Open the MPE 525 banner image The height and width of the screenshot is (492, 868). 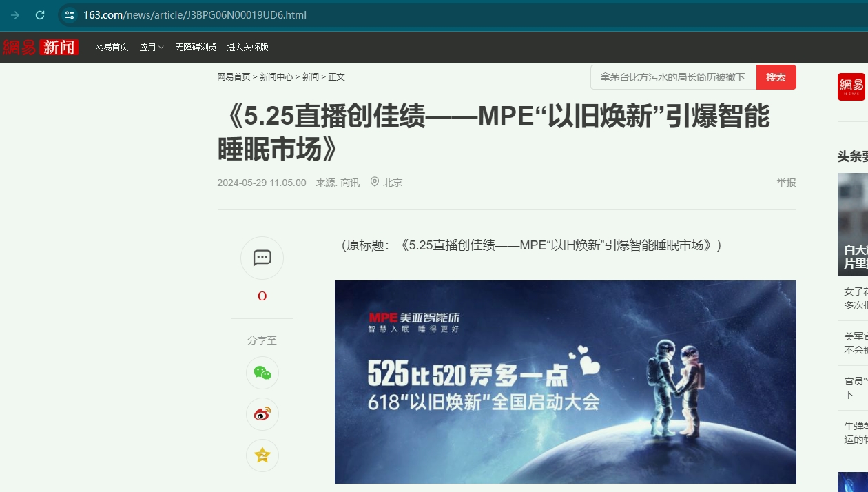566,382
